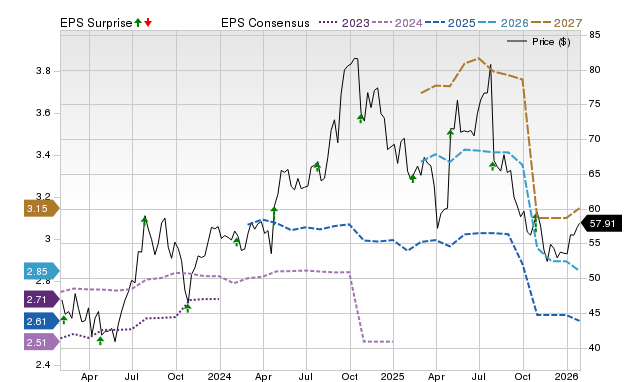
Task: Click the Price ($) legend entry
Action: point(539,42)
